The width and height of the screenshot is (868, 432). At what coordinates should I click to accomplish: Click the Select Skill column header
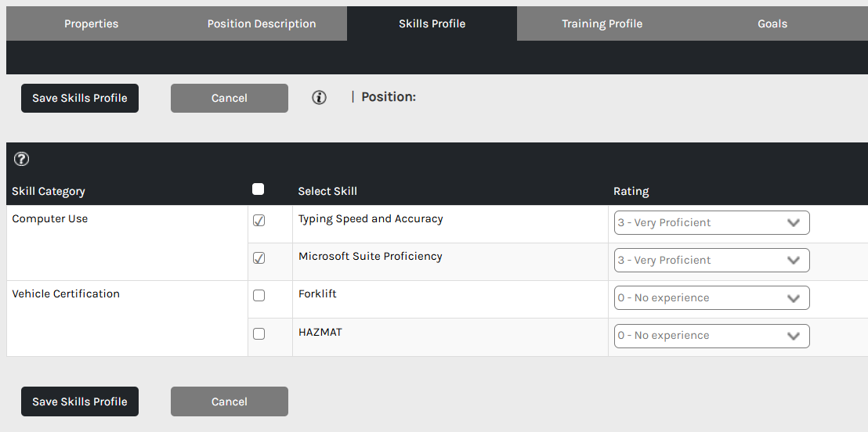point(327,192)
